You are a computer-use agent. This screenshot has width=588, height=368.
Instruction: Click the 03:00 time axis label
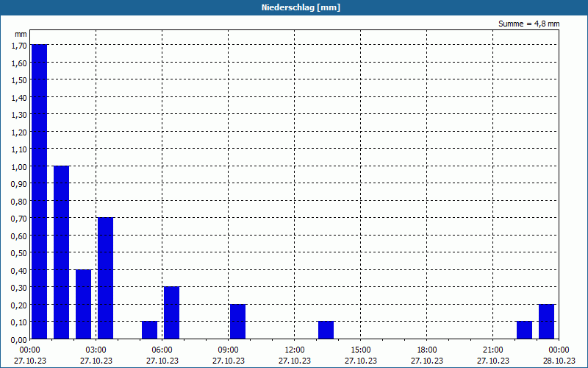point(96,350)
